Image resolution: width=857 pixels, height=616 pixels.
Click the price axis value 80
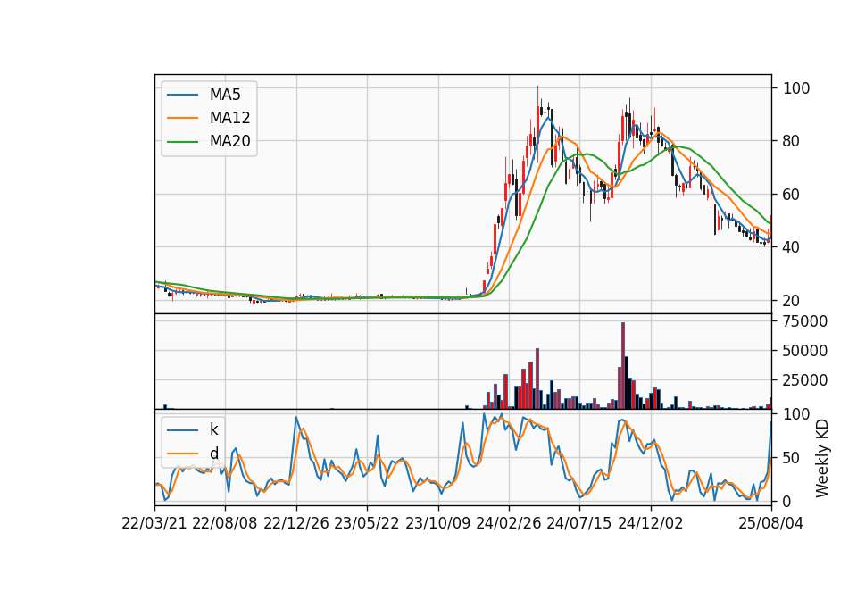click(791, 141)
